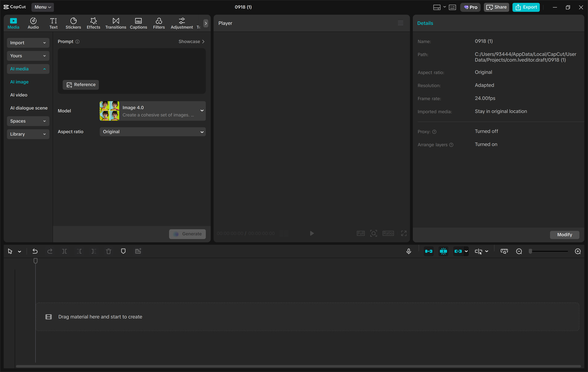This screenshot has height=372, width=588.
Task: Open the Aspect ratio Original dropdown
Action: (x=153, y=132)
